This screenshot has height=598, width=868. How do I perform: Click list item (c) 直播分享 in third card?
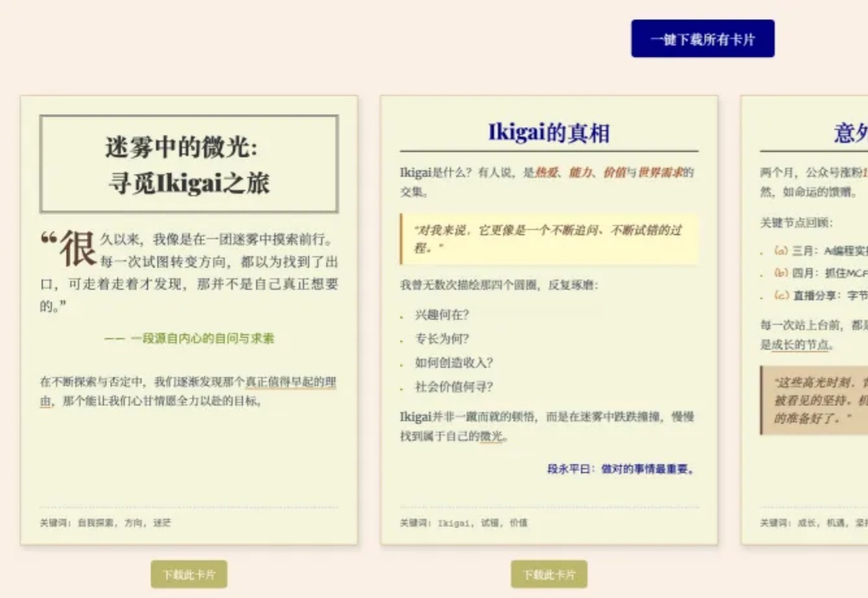tap(821, 295)
